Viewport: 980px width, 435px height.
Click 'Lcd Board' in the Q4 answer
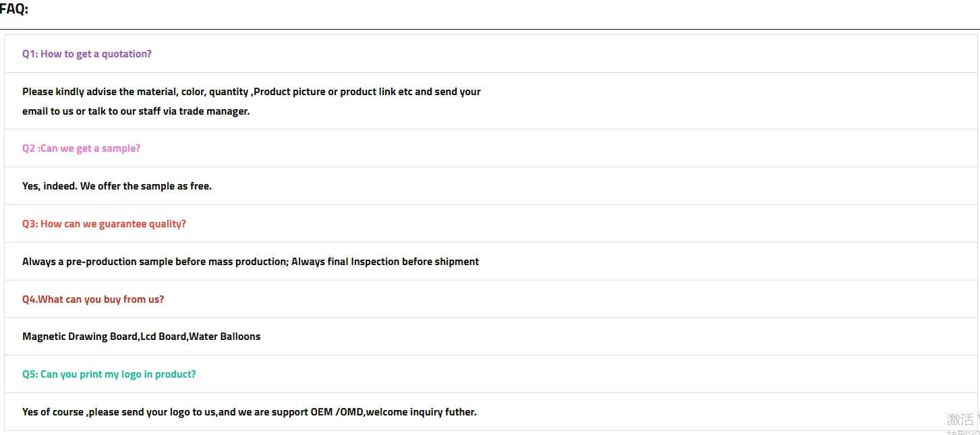coord(163,337)
